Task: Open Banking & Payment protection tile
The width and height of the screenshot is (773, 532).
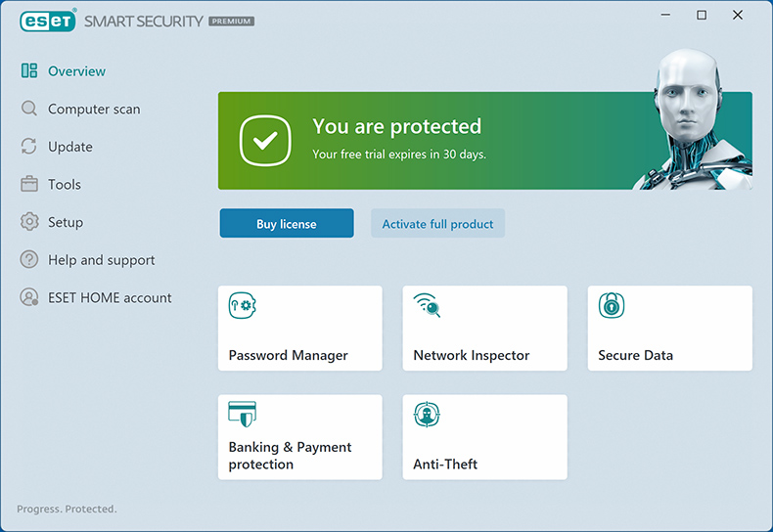Action: (300, 437)
